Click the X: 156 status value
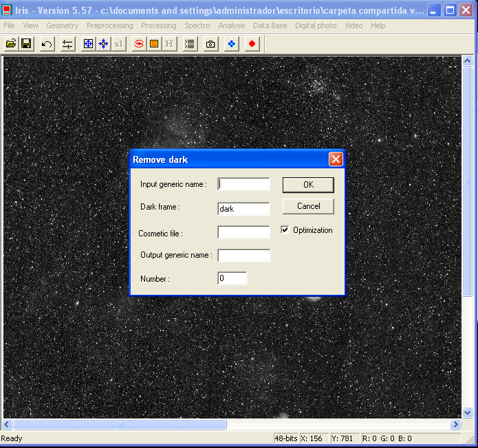 (314, 438)
